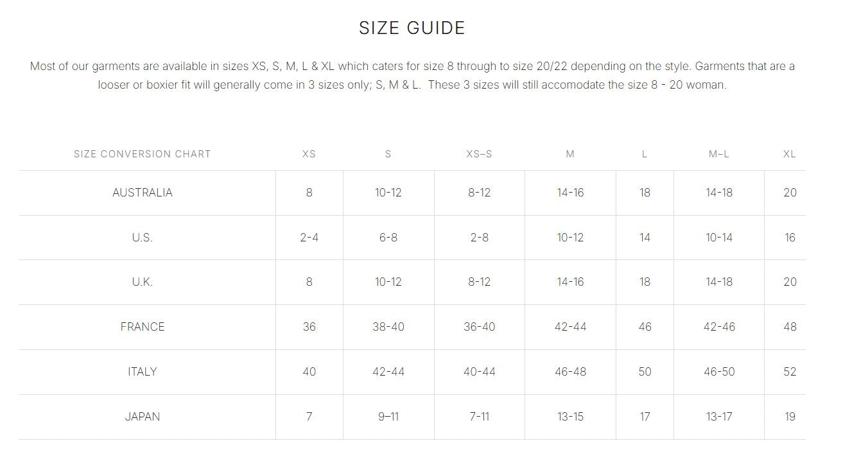Select France 46 under L
The width and height of the screenshot is (868, 461).
click(x=645, y=327)
